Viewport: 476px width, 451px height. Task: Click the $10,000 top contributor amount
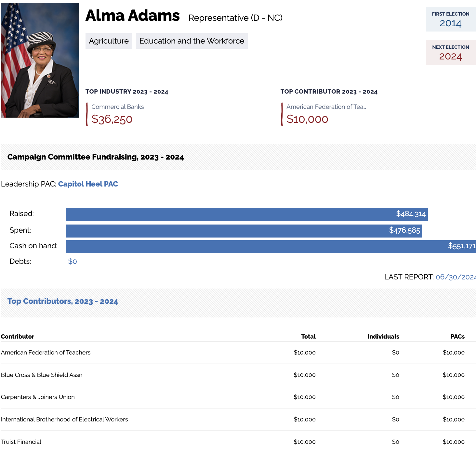(x=307, y=119)
